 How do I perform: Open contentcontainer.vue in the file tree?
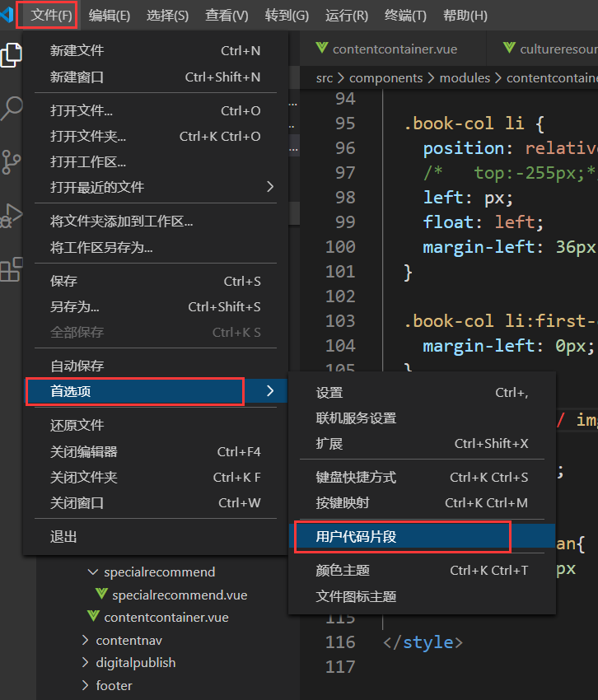(x=166, y=618)
